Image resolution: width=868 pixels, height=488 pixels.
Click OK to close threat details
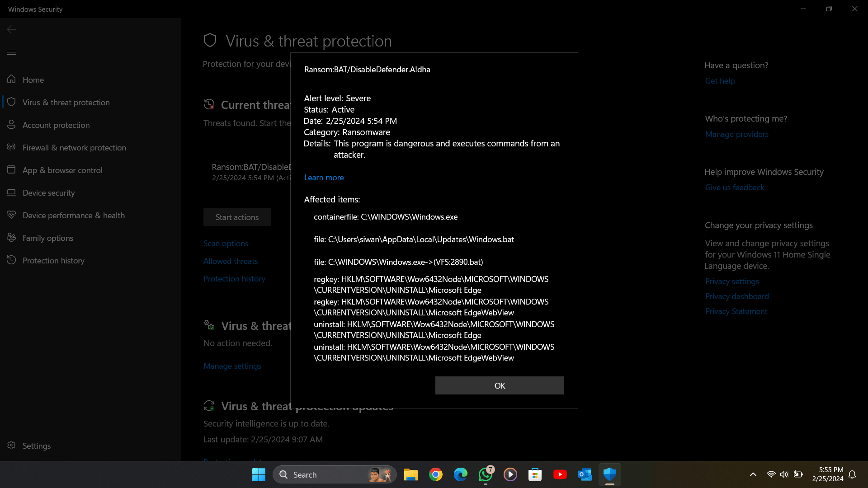click(500, 385)
